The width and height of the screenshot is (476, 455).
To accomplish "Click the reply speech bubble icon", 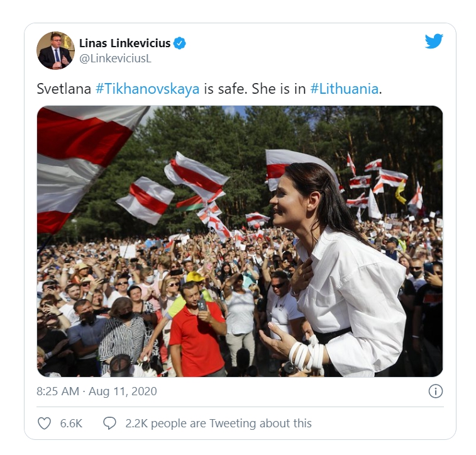I will point(109,423).
